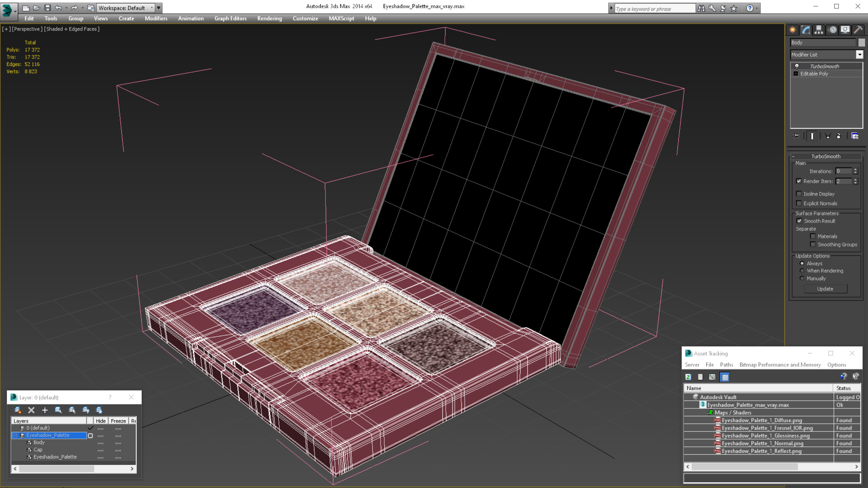Switch to the Modify panel tab

[x=806, y=30]
